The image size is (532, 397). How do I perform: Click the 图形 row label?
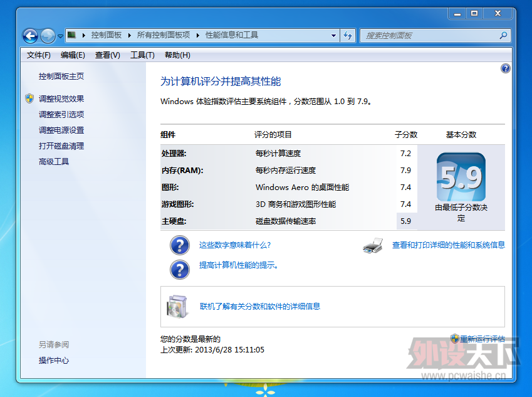(x=170, y=188)
